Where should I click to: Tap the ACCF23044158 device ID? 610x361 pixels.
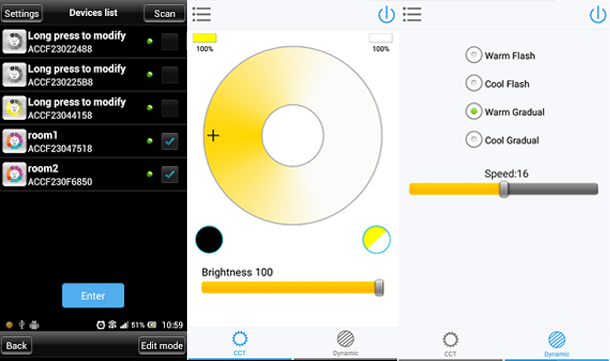(60, 115)
